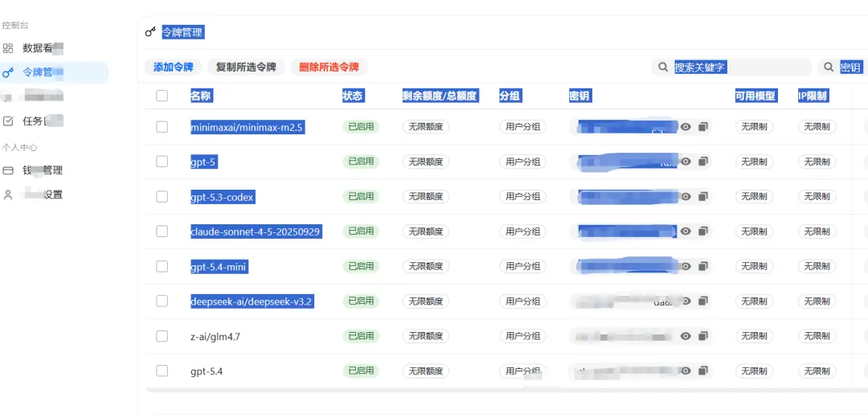Click the 分组 column header
The width and height of the screenshot is (868, 418).
pos(510,96)
